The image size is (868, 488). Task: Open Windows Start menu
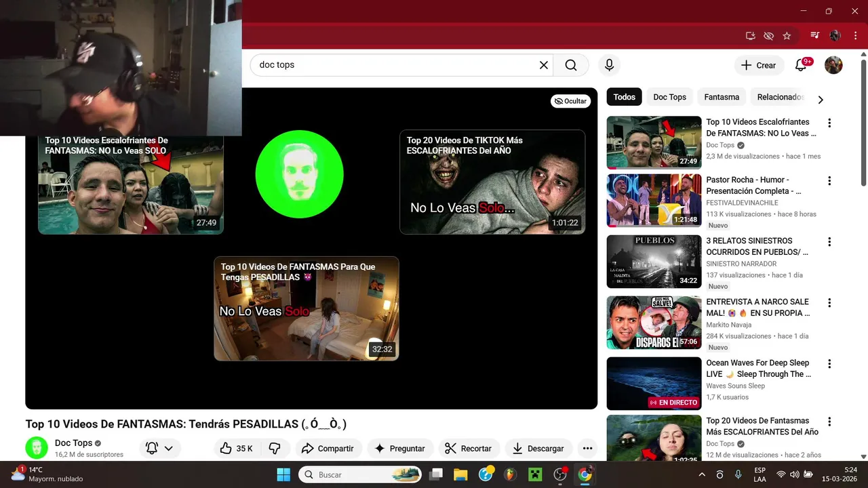click(x=283, y=474)
